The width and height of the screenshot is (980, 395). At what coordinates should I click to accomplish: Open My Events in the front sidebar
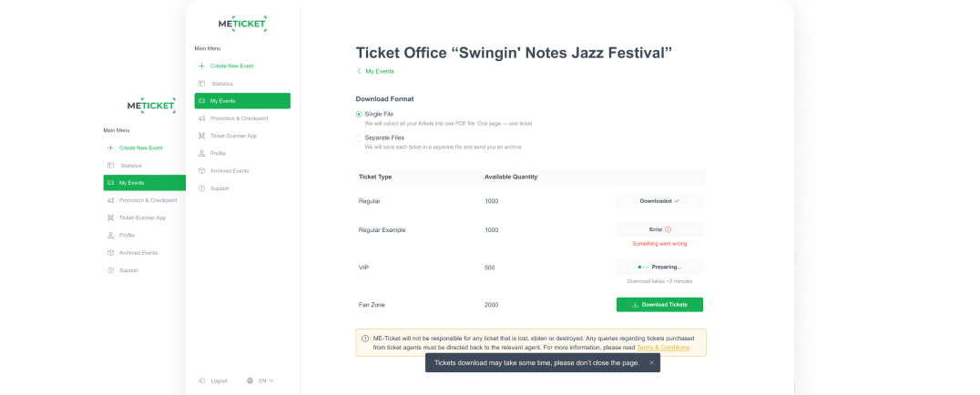click(x=242, y=101)
